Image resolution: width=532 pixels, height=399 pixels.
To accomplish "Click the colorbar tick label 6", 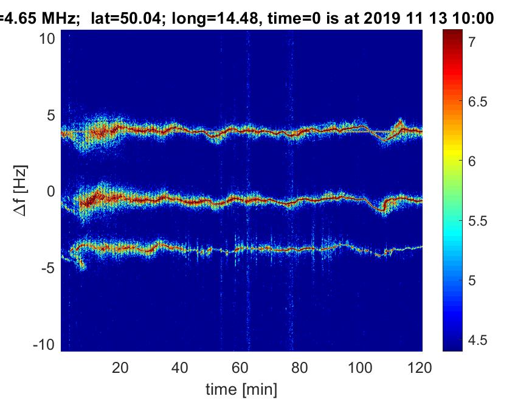I will [472, 161].
